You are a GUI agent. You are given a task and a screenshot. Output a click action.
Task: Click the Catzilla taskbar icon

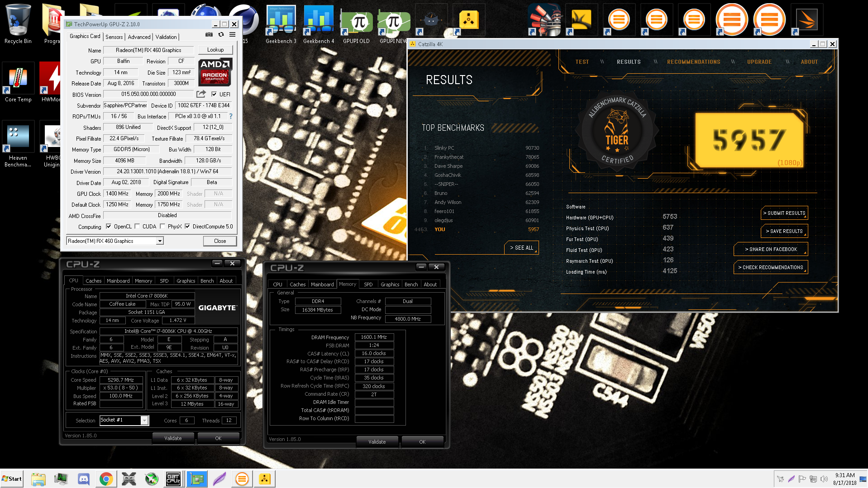pyautogui.click(x=264, y=479)
